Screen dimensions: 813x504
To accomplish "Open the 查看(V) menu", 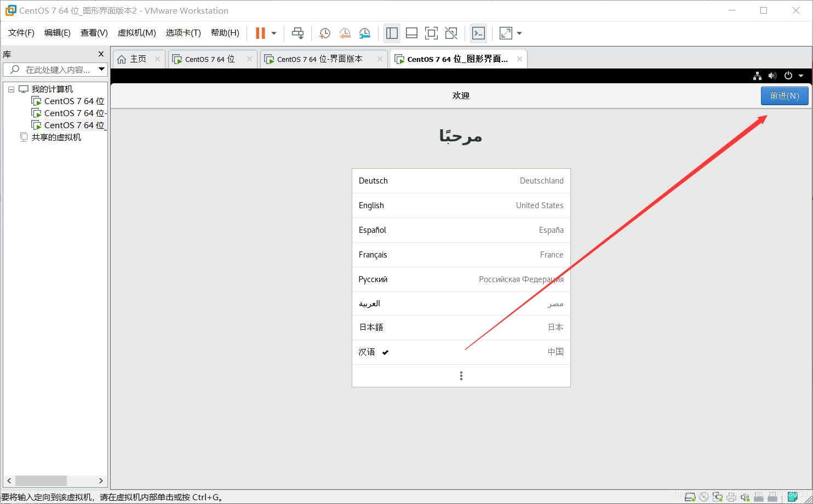I will pyautogui.click(x=94, y=33).
